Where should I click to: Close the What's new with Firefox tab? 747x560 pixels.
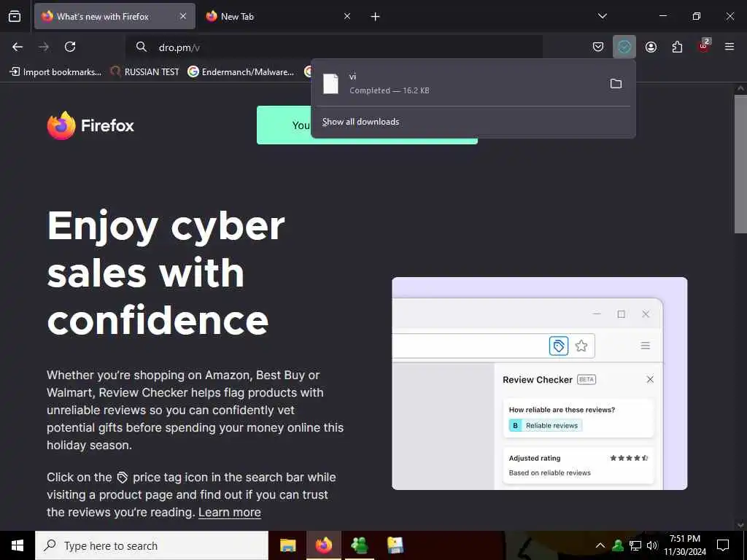click(183, 16)
